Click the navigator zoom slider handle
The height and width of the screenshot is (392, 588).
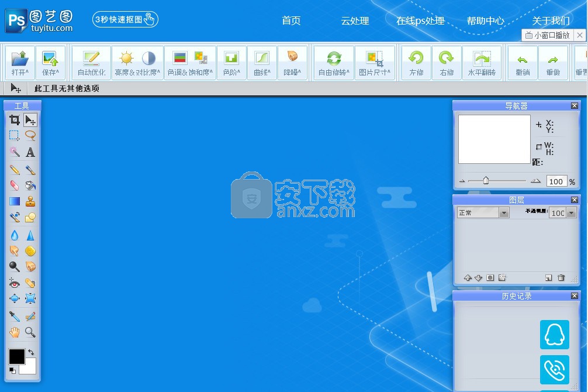[486, 181]
